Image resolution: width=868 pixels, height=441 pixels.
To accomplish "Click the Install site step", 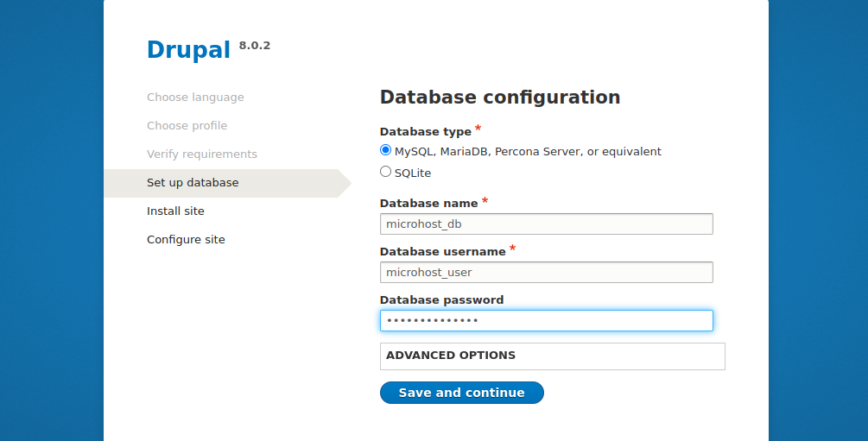I will click(x=175, y=211).
